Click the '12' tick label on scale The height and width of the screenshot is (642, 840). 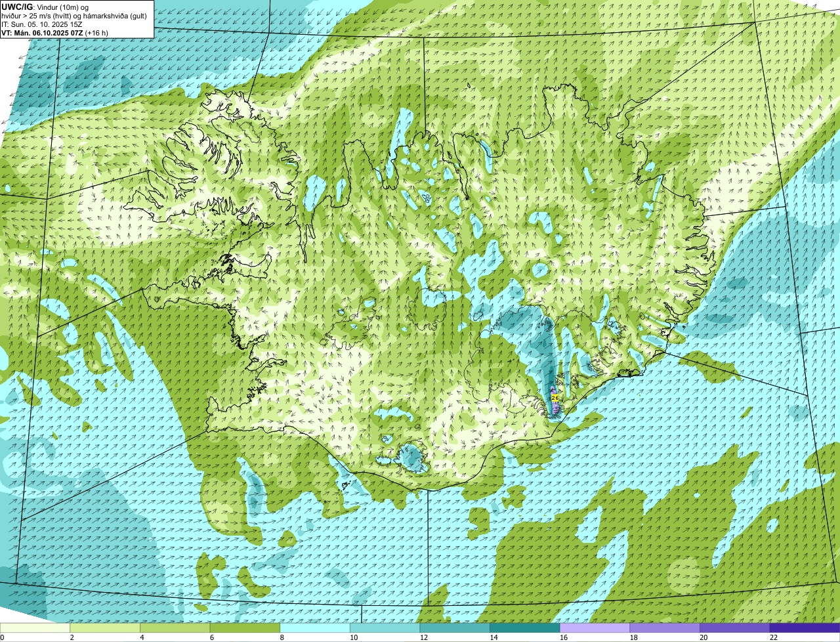point(423,637)
